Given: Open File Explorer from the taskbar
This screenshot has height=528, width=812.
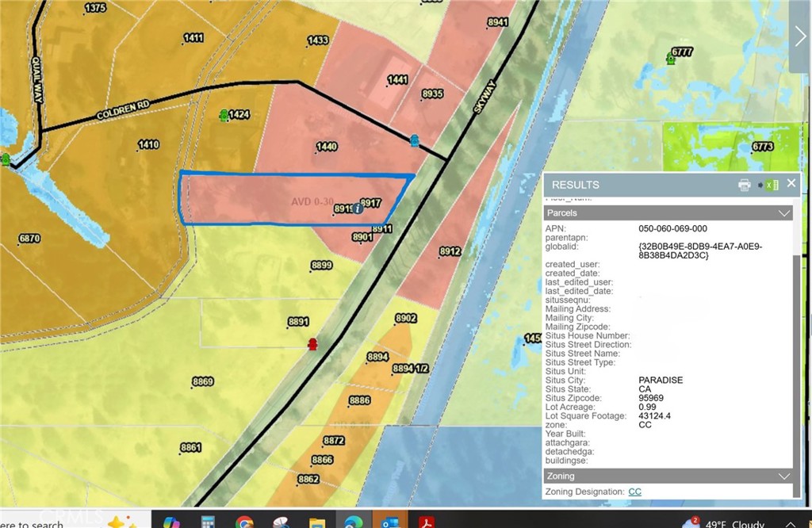Looking at the screenshot, I should click(317, 522).
